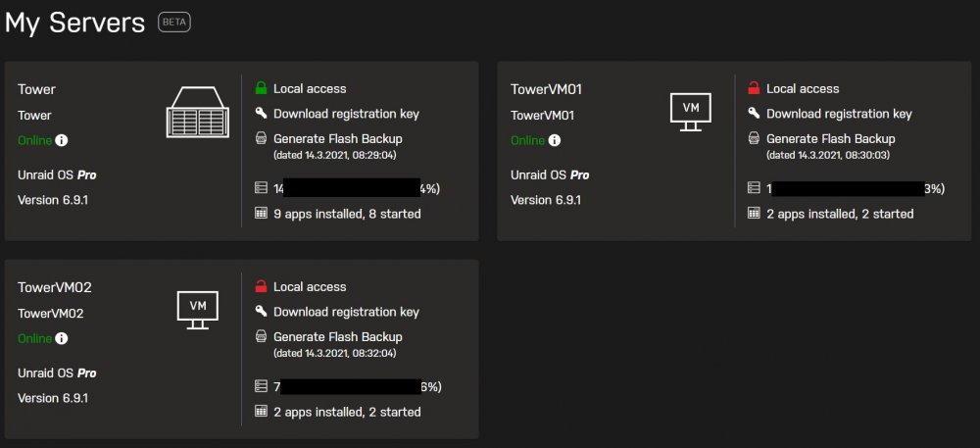Viewport: 980px width, 448px height.
Task: Click the apps grid icon on Tower card
Action: pos(262,213)
